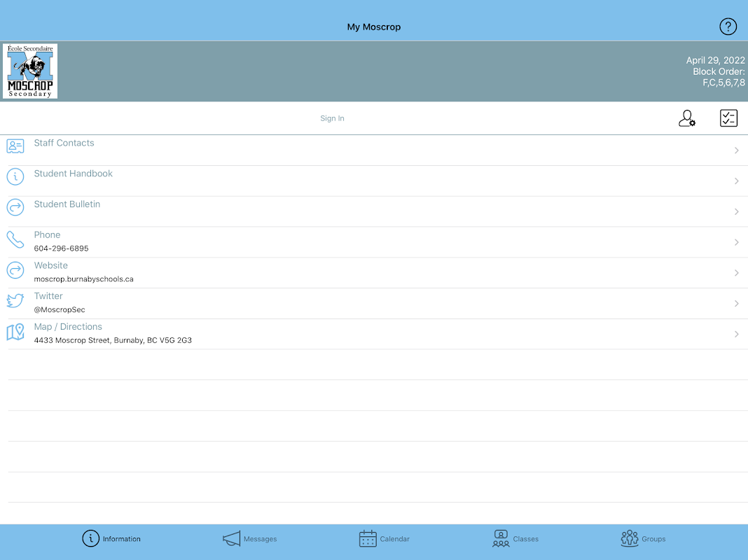Expand the Phone row chevron

pos(737,243)
